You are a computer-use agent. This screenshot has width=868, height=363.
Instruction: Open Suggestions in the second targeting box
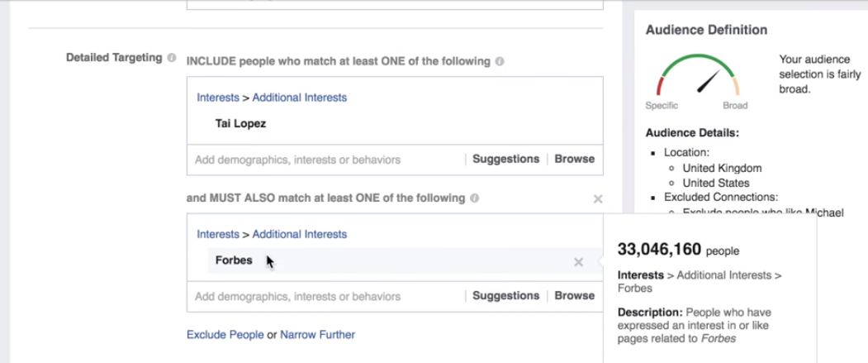[505, 296]
